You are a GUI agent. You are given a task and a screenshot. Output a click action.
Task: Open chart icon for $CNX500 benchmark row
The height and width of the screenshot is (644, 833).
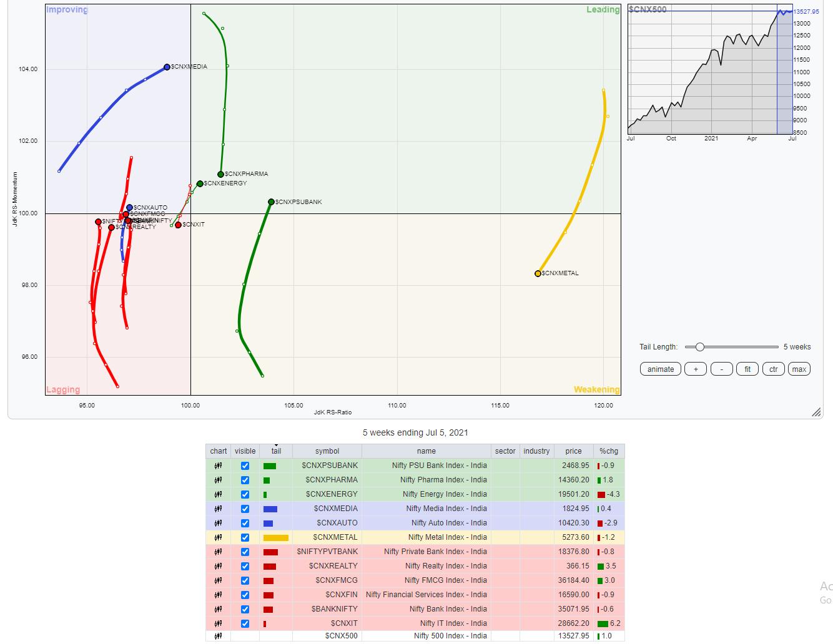pyautogui.click(x=219, y=636)
